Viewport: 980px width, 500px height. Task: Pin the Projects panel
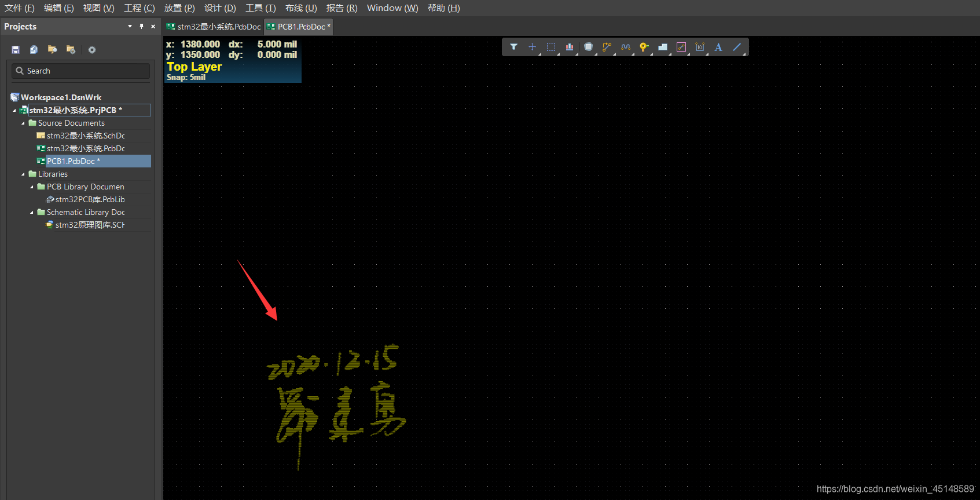click(141, 26)
